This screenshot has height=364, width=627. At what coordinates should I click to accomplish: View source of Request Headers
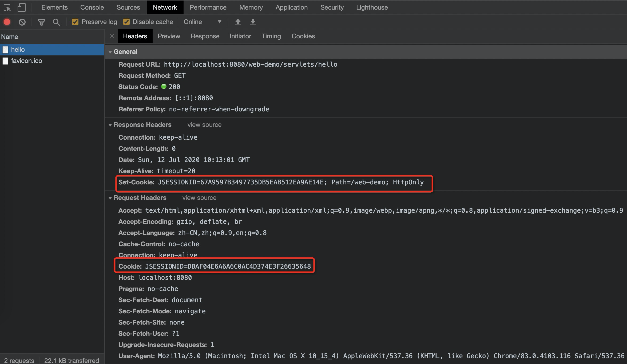pyautogui.click(x=199, y=198)
